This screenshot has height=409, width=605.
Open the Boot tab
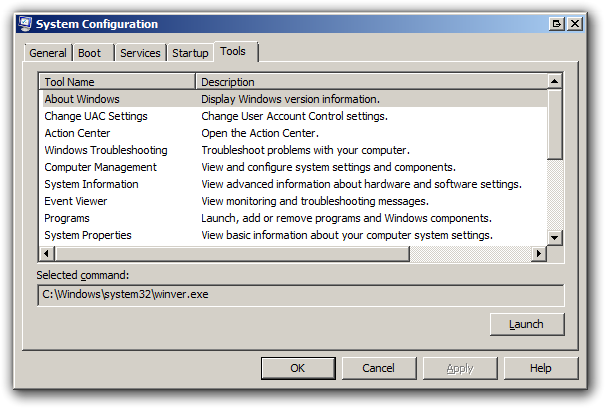click(94, 53)
